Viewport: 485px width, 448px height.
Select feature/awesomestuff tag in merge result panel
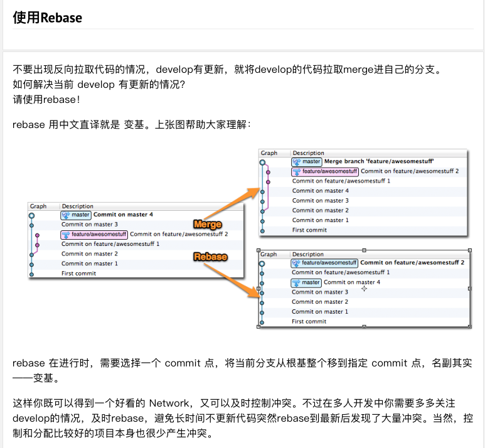pyautogui.click(x=325, y=171)
